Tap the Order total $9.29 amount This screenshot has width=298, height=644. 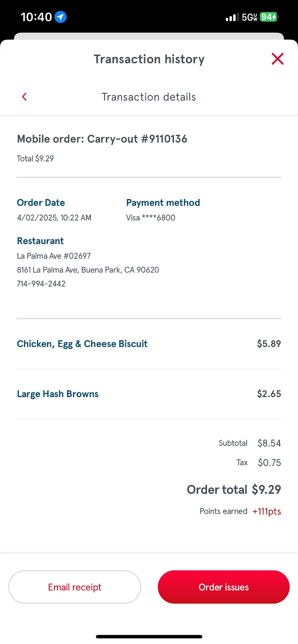pos(266,490)
